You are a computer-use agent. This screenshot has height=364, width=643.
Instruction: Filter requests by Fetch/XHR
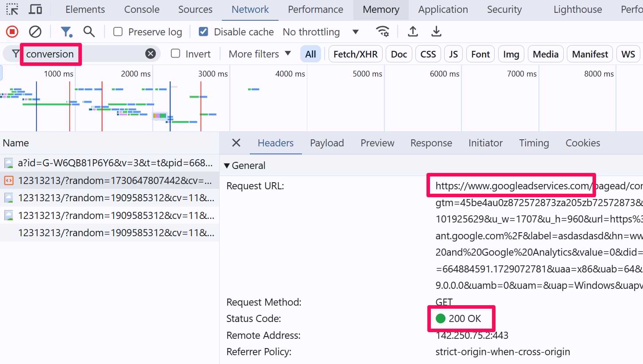pyautogui.click(x=355, y=54)
